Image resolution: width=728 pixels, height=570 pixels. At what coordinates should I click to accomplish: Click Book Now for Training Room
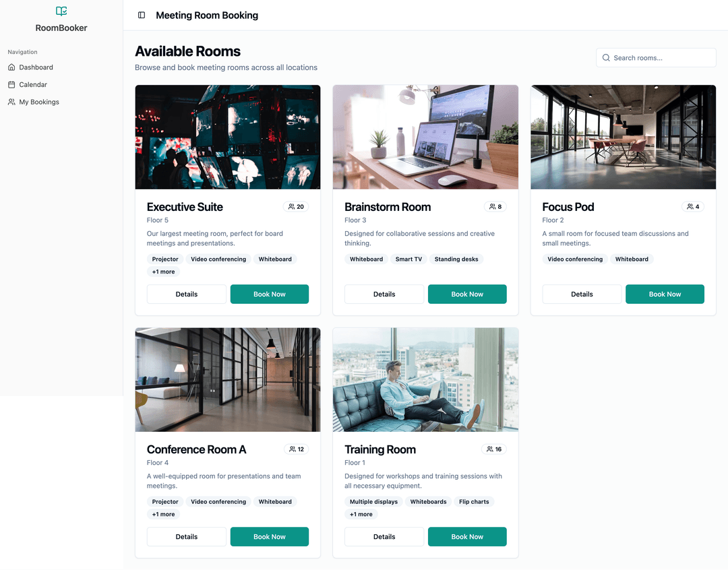(x=467, y=536)
